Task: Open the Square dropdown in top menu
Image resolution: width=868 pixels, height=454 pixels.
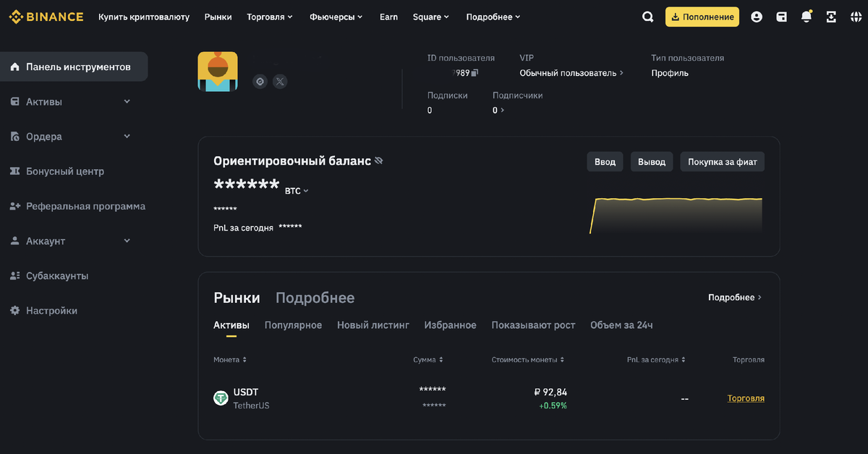Action: [431, 17]
